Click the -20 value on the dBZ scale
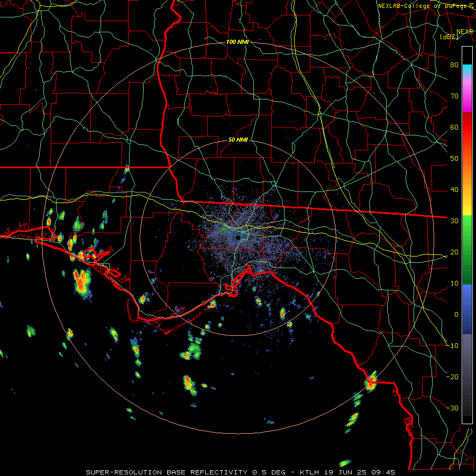476x476 pixels. [x=452, y=377]
